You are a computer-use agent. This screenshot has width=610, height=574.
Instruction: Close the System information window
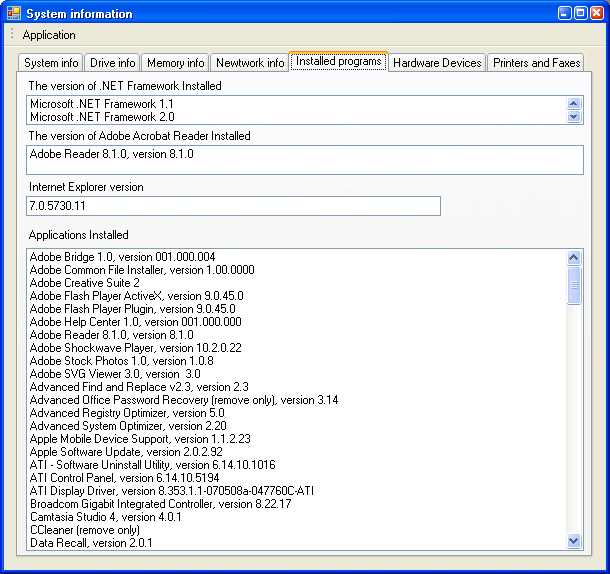tap(597, 13)
